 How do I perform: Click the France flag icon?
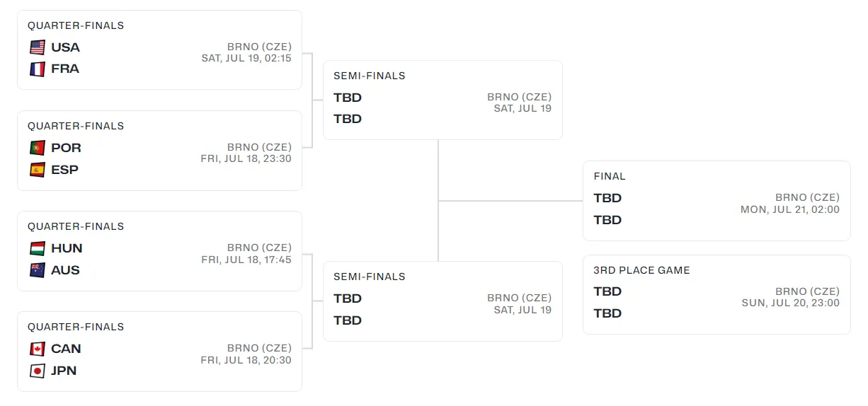[x=38, y=69]
